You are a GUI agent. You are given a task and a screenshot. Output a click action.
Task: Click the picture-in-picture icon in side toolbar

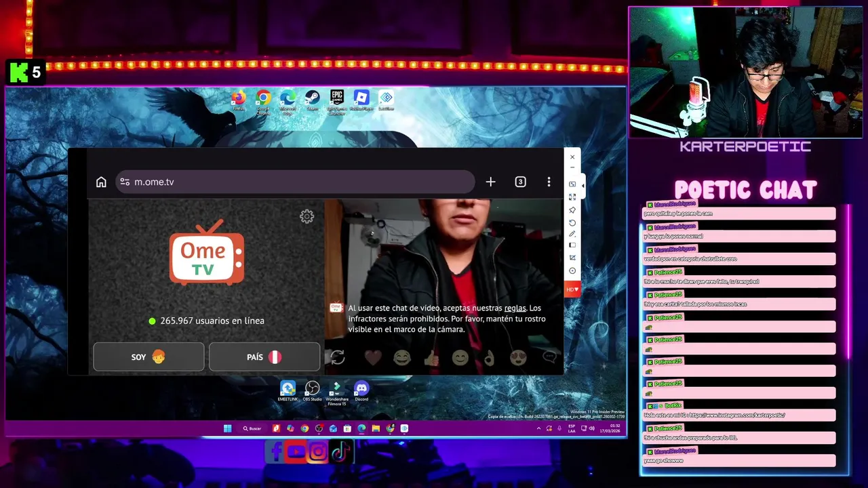[x=572, y=184]
